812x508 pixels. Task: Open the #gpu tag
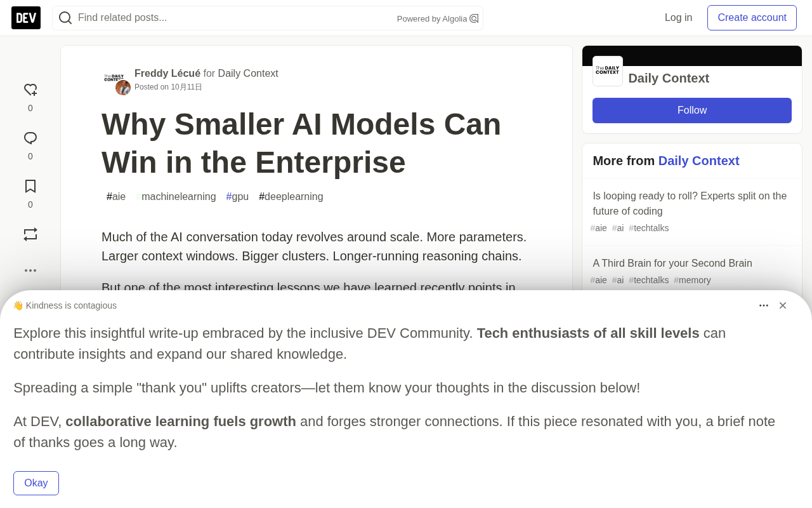point(237,197)
